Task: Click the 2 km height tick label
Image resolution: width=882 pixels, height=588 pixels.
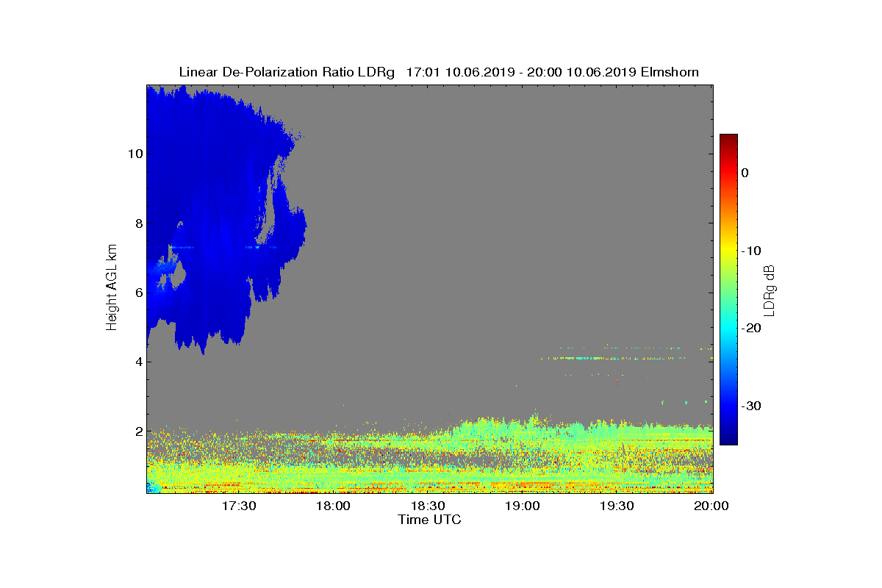Action: [137, 431]
